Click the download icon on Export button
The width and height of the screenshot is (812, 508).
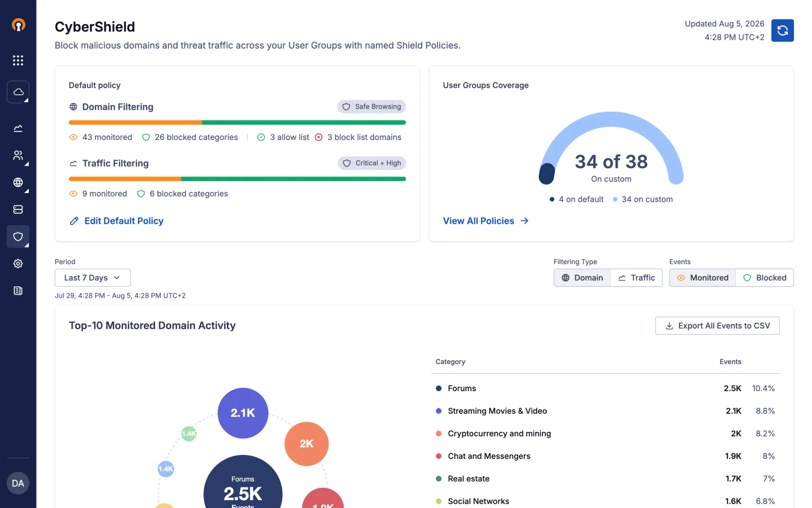pyautogui.click(x=669, y=326)
